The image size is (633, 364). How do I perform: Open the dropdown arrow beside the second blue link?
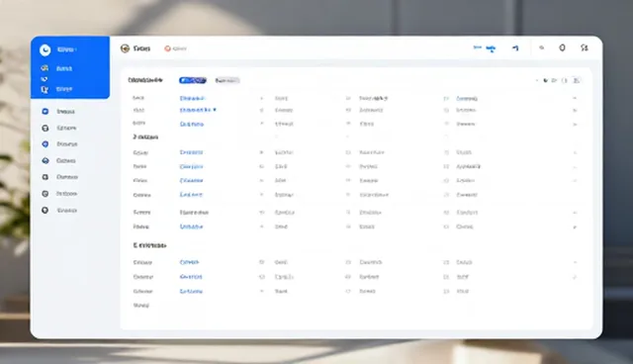tap(215, 110)
